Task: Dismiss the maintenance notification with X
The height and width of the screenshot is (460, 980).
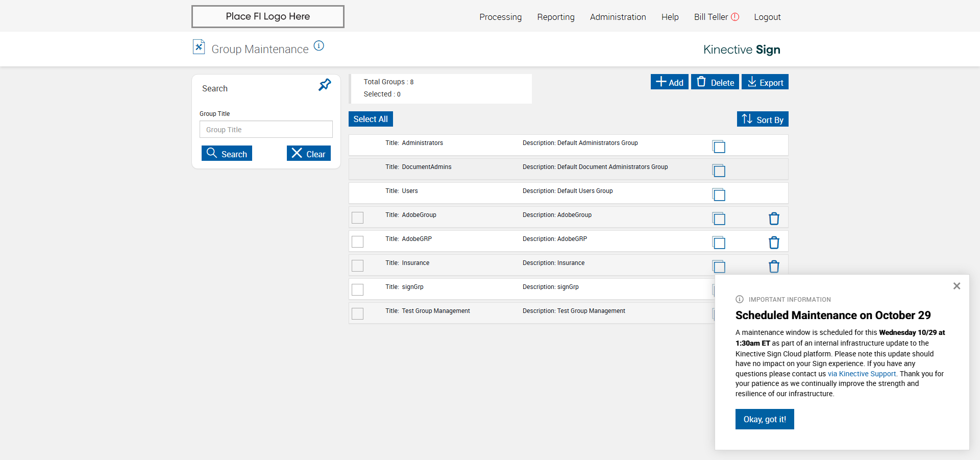Action: point(957,286)
